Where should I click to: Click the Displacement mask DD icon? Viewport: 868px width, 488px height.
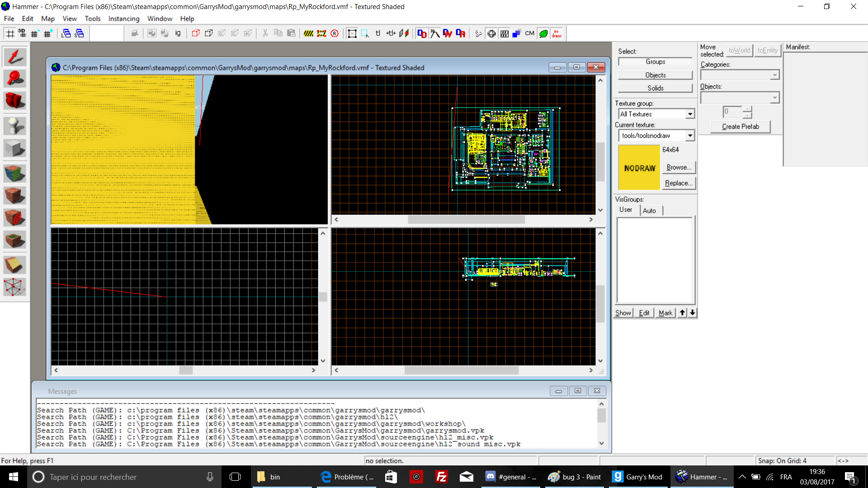[422, 33]
